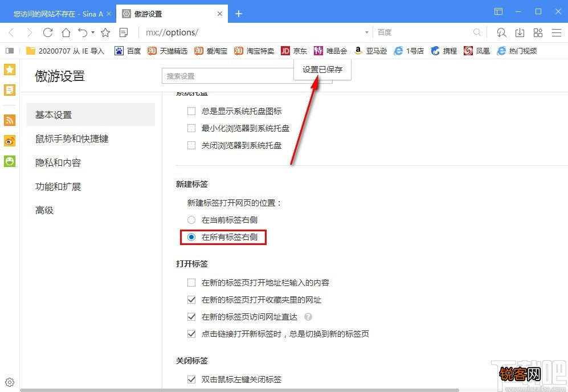Screen dimensions: 568x392
Task: Click the undo closed tab icon
Action: coord(83,32)
